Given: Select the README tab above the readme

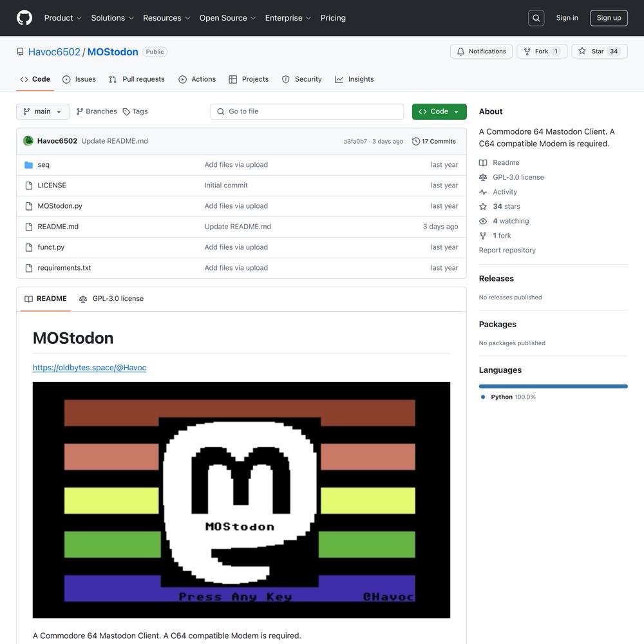Looking at the screenshot, I should pyautogui.click(x=46, y=299).
